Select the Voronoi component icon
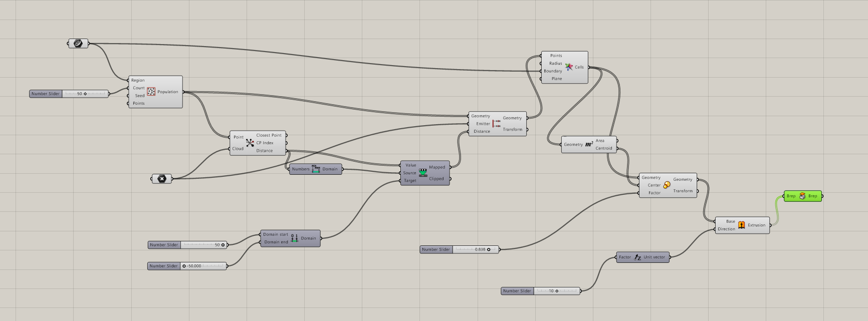This screenshot has width=868, height=321. [569, 67]
